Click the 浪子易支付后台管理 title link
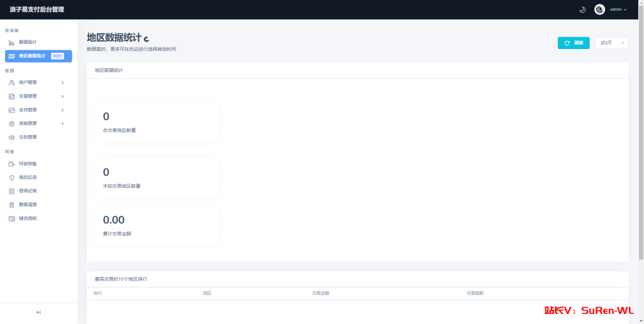 37,9
